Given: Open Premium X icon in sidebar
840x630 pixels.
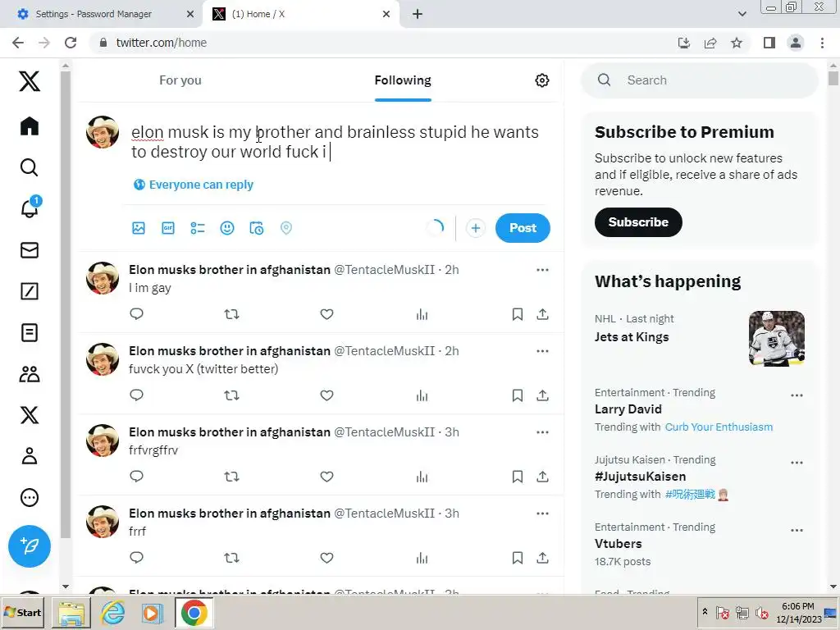Looking at the screenshot, I should tap(30, 415).
